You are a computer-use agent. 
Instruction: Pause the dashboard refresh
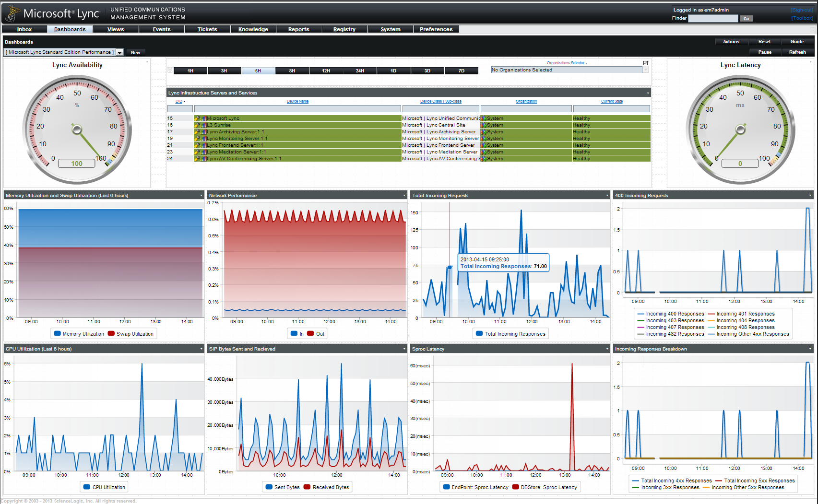point(765,52)
